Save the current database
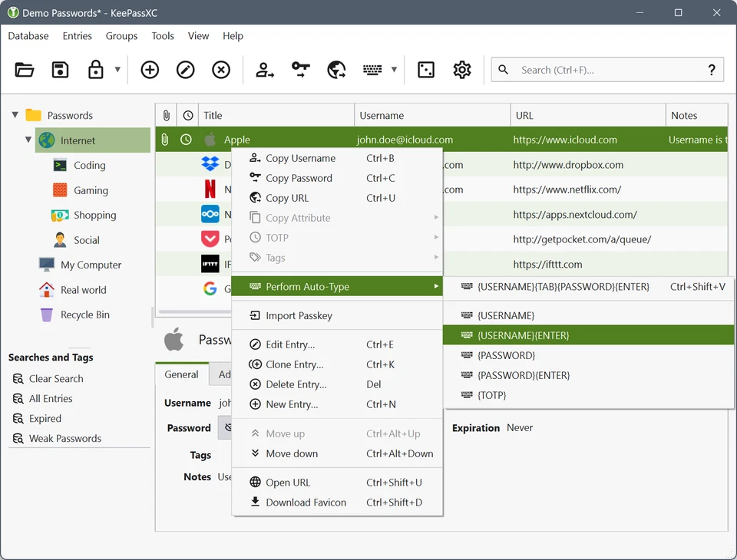This screenshot has height=560, width=737. point(61,69)
